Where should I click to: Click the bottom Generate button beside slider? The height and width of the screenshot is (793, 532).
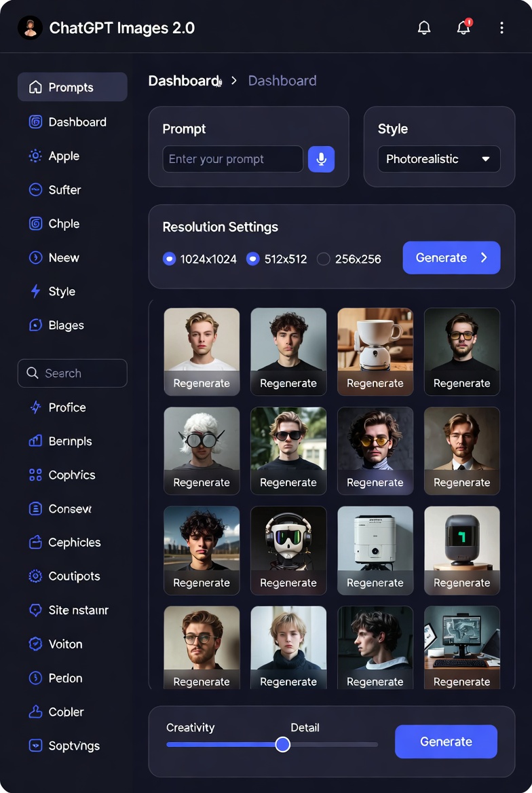446,741
